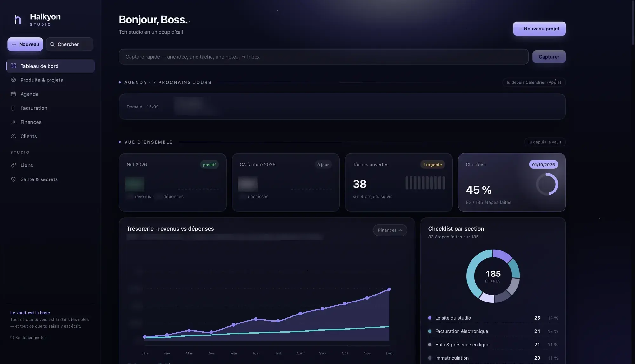Image resolution: width=635 pixels, height=364 pixels.
Task: Click the positif badge on Net 2026
Action: (x=209, y=165)
